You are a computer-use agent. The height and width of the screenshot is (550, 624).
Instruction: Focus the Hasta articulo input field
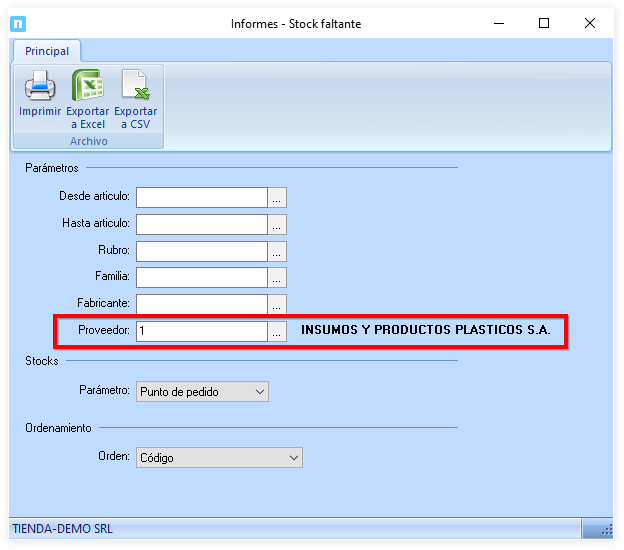pyautogui.click(x=202, y=224)
